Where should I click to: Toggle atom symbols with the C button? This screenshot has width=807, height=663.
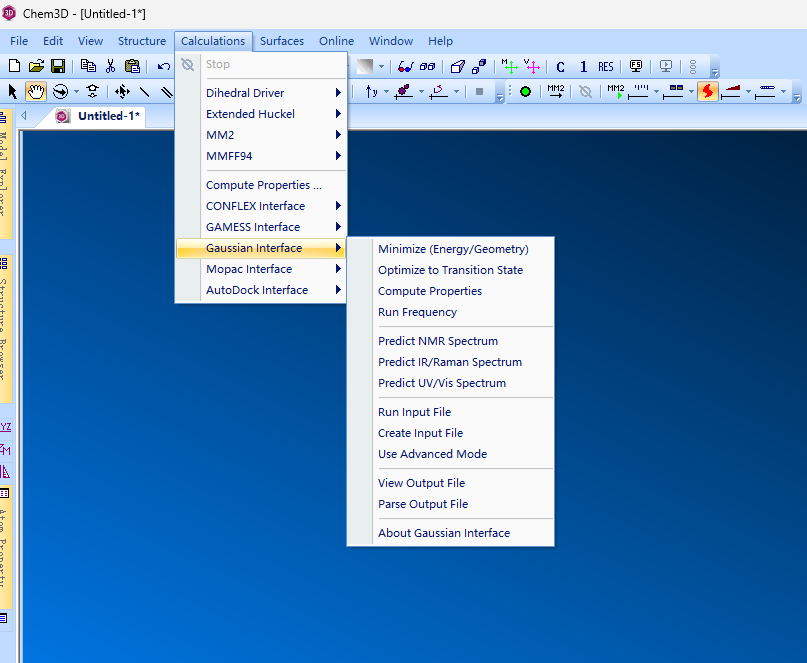click(560, 67)
